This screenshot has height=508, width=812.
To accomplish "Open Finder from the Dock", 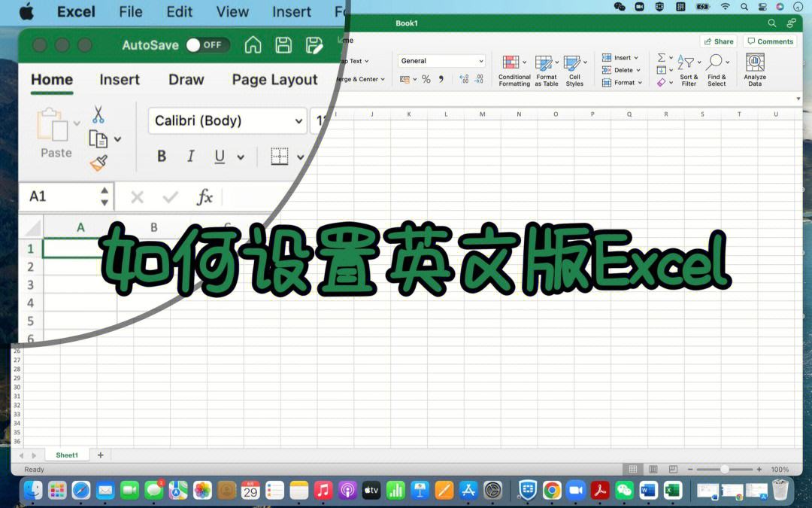I will [x=33, y=490].
